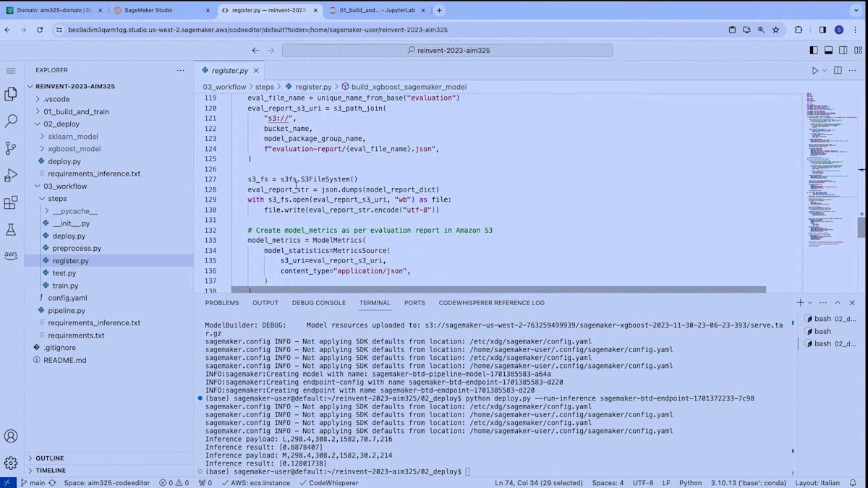This screenshot has height=488, width=868.
Task: Maximize the terminal panel size
Action: [x=838, y=303]
